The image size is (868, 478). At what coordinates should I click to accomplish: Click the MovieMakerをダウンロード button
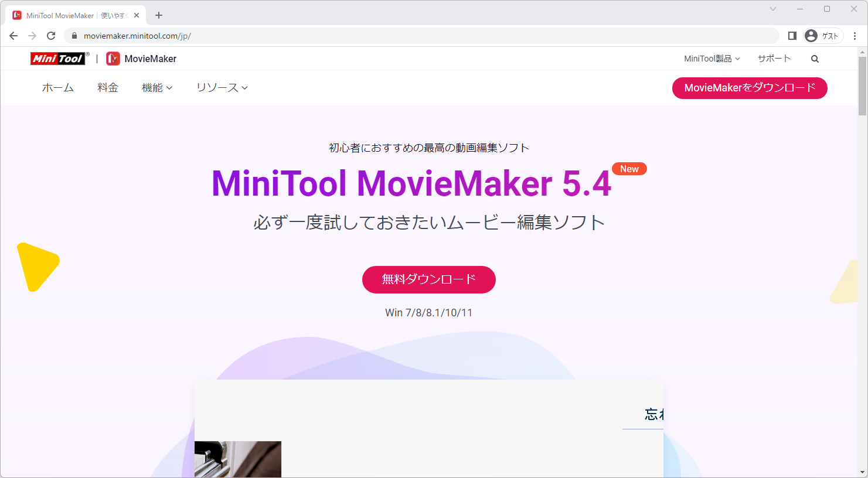click(x=750, y=88)
